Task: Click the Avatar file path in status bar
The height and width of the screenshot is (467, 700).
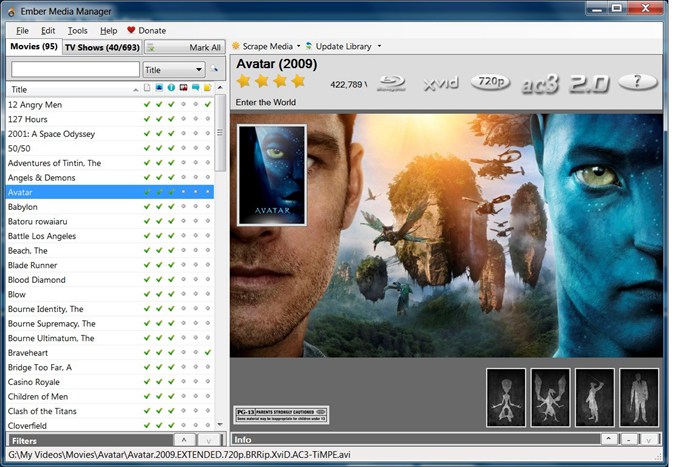Action: click(x=179, y=455)
